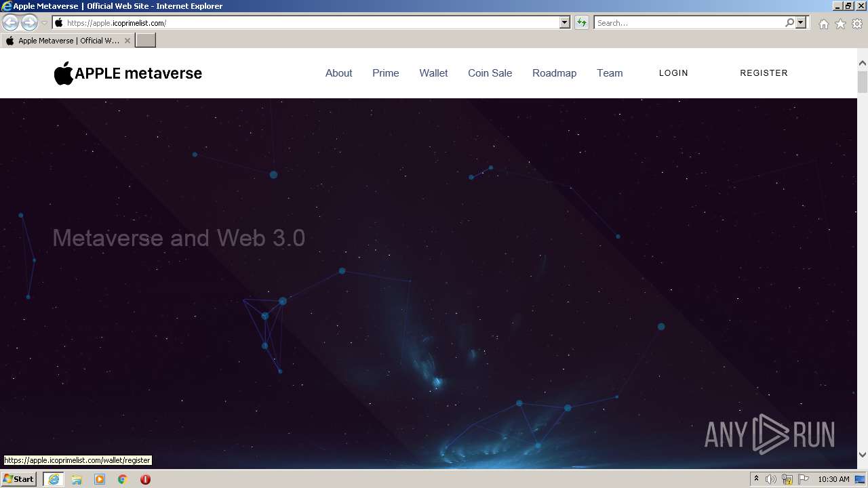Click the site favicon in address bar
The width and height of the screenshot is (868, 488).
click(59, 23)
